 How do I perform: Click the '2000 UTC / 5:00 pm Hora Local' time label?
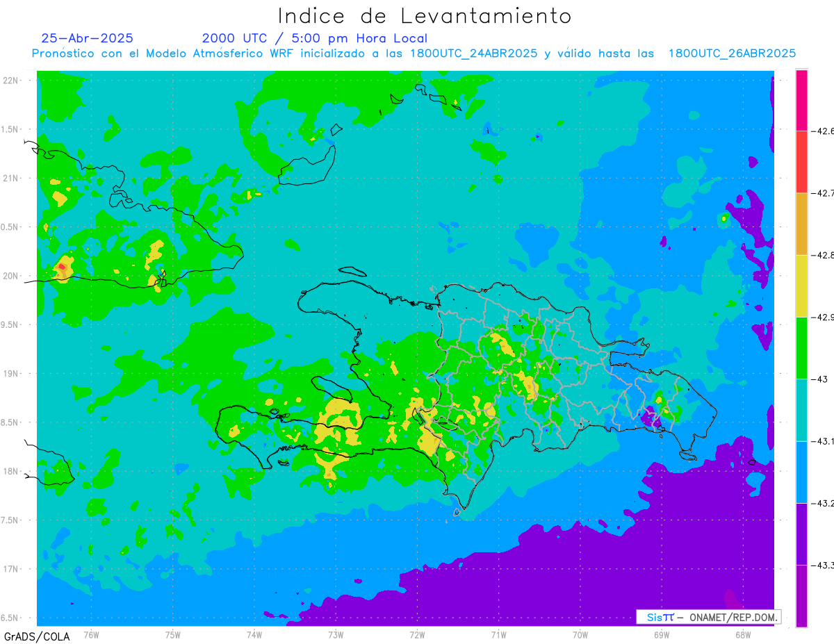[x=315, y=38]
